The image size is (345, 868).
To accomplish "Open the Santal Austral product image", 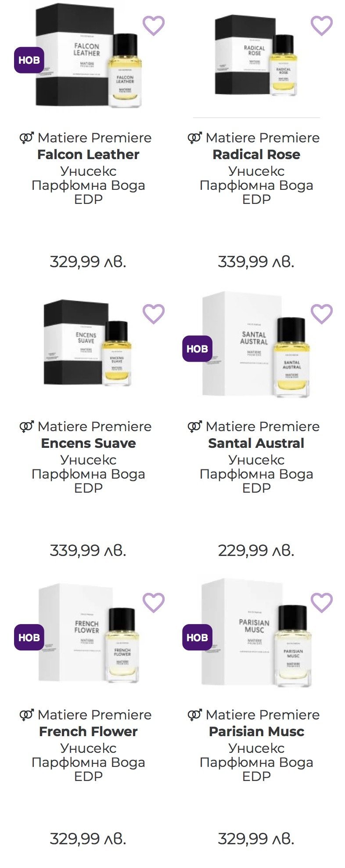I will pos(256,345).
